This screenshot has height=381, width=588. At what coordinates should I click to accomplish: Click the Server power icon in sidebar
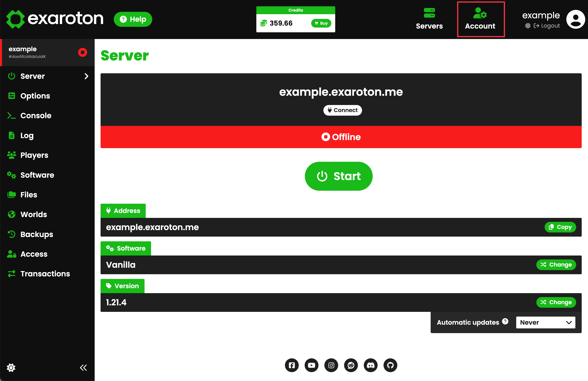click(x=12, y=76)
